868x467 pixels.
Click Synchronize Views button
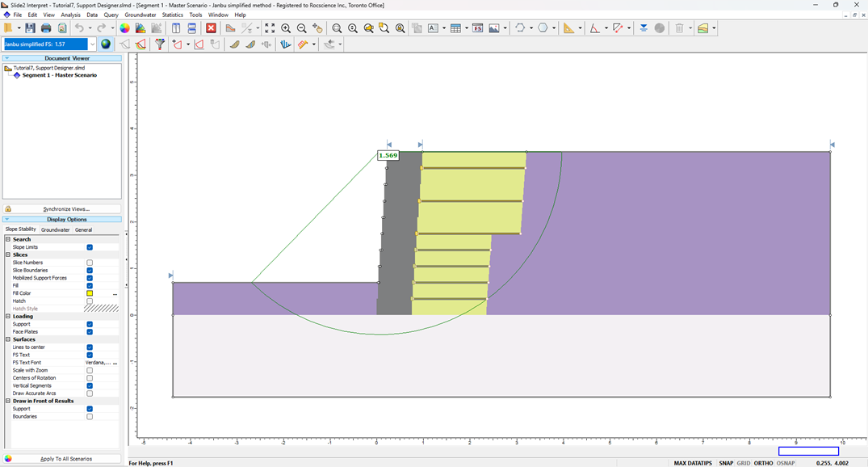62,208
